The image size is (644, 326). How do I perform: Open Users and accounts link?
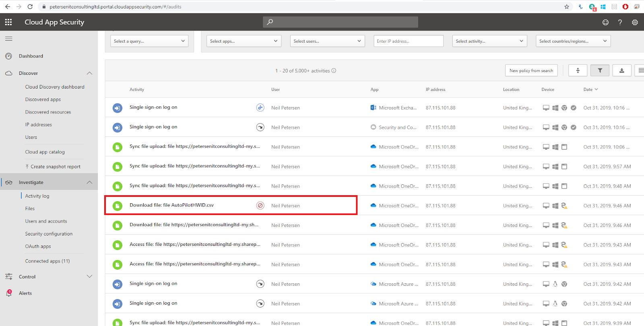(46, 221)
